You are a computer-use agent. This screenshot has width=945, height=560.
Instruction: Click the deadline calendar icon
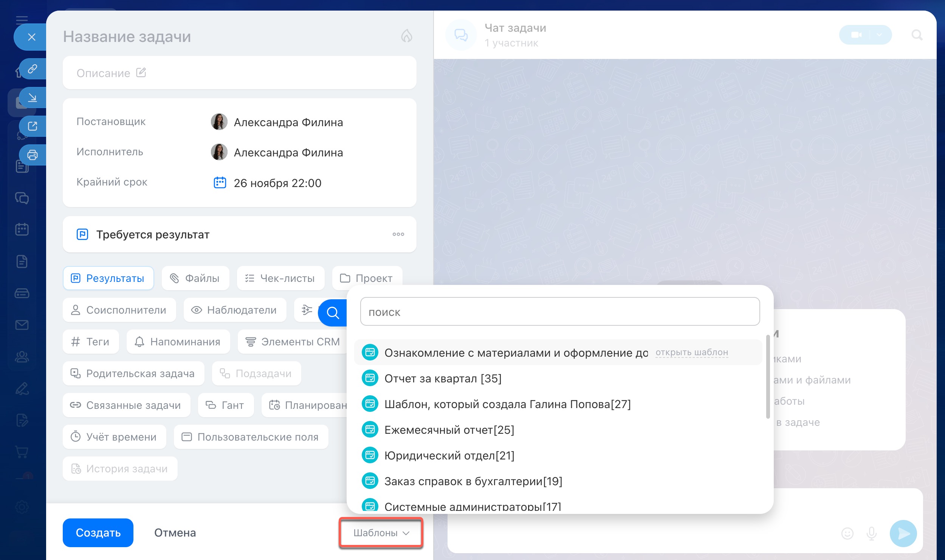tap(220, 183)
